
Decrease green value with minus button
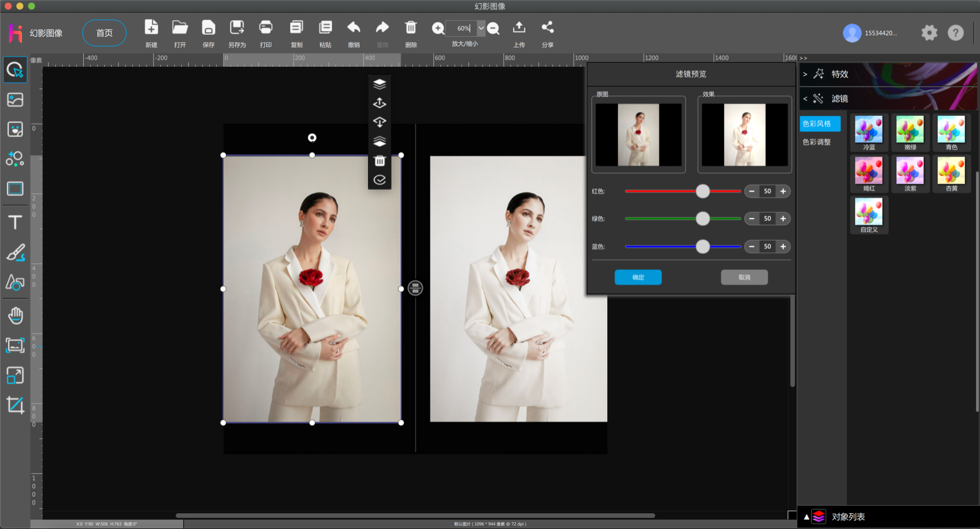pyautogui.click(x=751, y=219)
